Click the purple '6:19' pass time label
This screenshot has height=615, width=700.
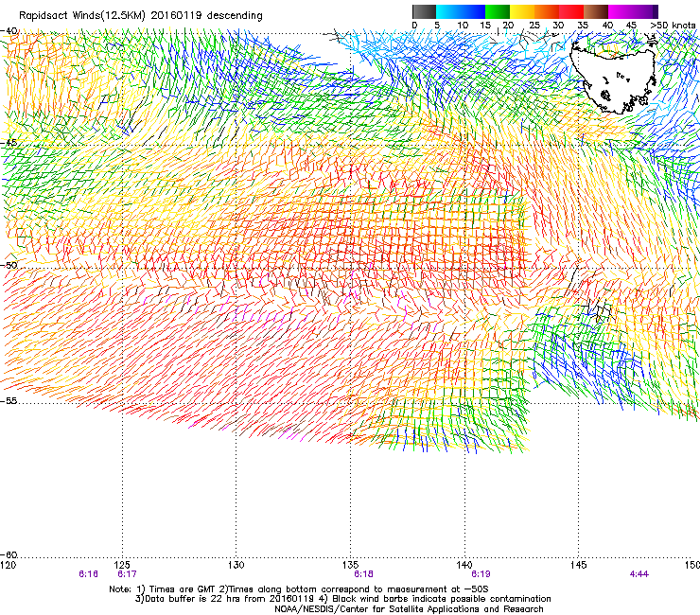click(x=481, y=574)
